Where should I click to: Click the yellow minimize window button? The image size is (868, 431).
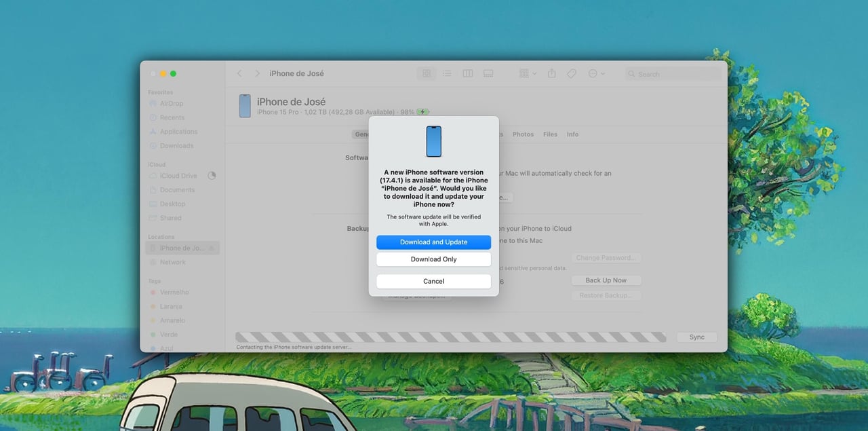163,73
